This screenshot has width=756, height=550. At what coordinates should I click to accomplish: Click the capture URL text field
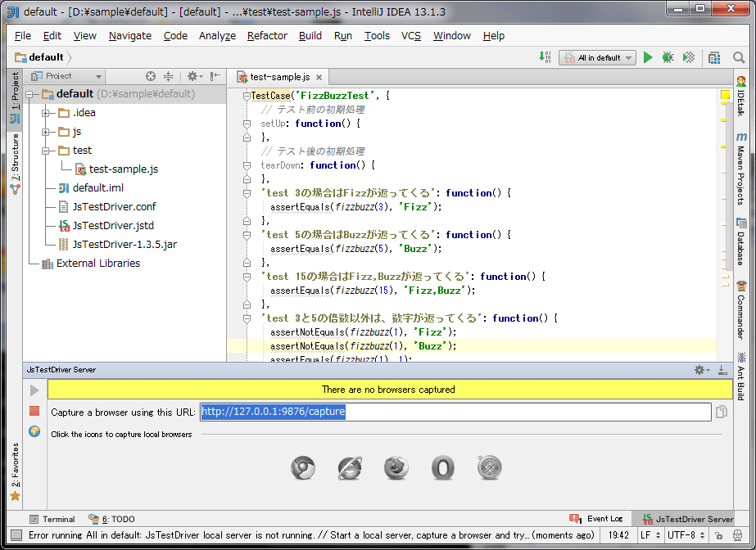(455, 412)
